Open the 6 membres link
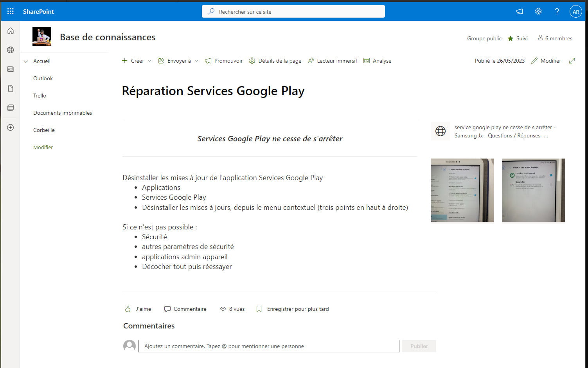 555,38
